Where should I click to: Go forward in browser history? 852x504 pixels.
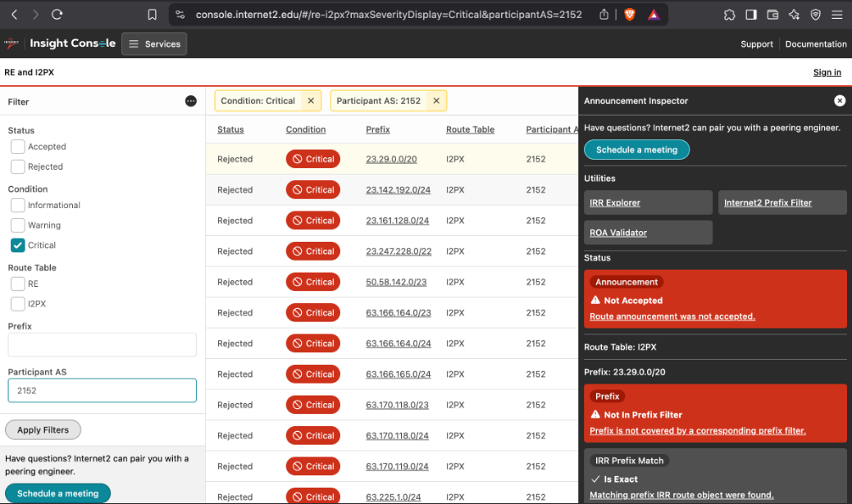pyautogui.click(x=35, y=15)
